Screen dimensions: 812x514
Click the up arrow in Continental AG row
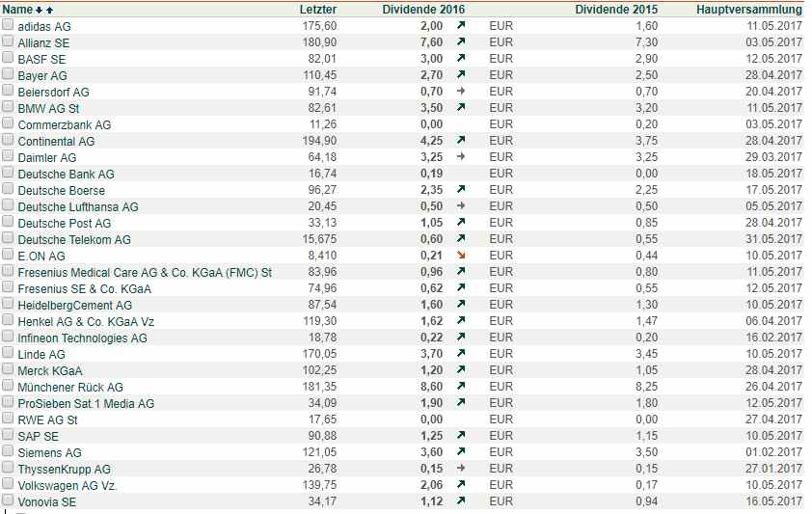point(461,140)
